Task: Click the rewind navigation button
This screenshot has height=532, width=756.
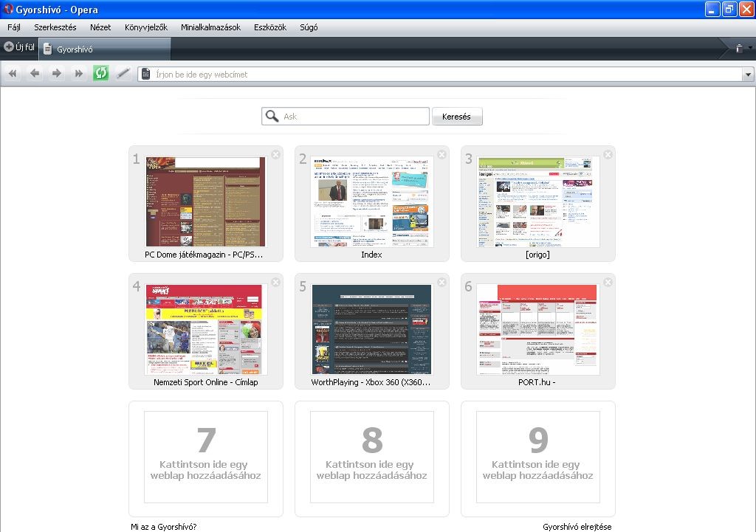Action: [13, 74]
